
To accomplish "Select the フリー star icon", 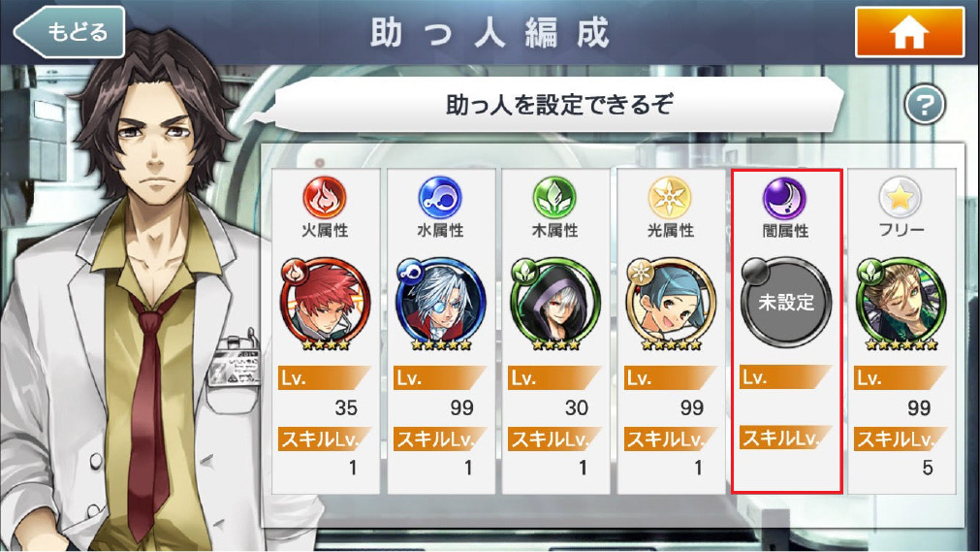I will (x=900, y=197).
